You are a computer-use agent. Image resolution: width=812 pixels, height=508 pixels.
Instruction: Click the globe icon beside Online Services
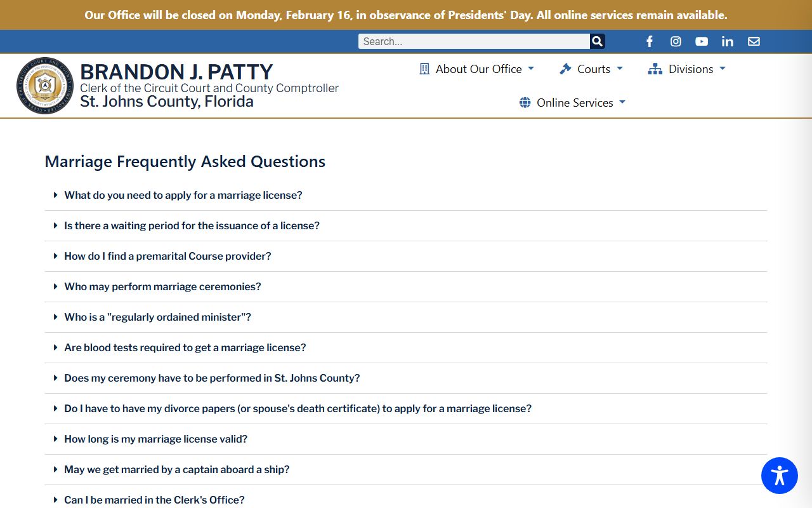click(x=525, y=102)
